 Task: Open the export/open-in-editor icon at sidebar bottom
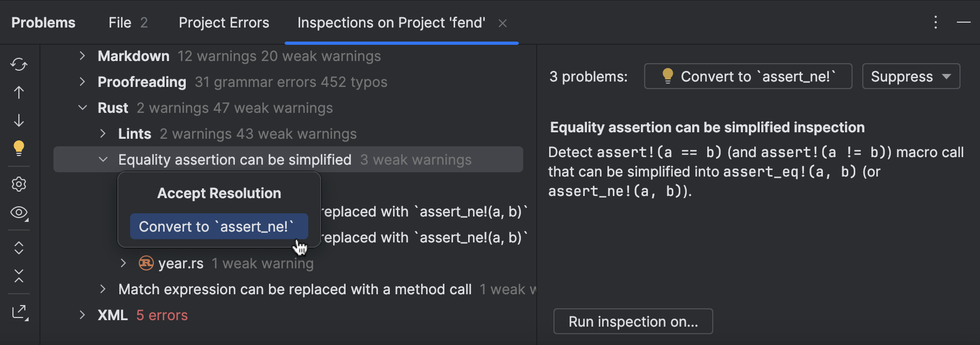[x=19, y=312]
